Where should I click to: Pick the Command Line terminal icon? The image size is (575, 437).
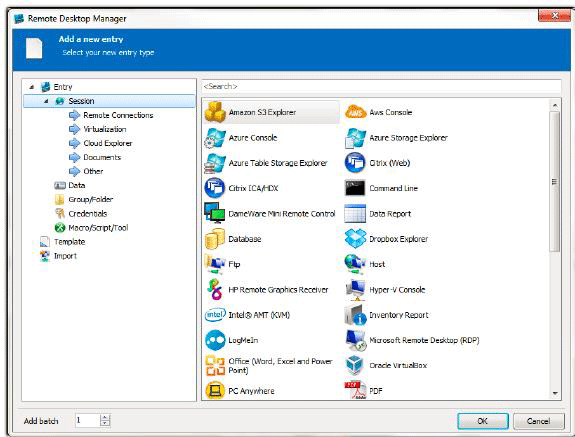click(x=355, y=188)
